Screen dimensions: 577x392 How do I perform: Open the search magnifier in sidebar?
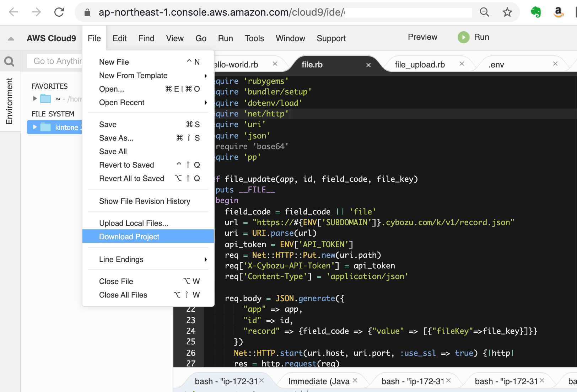(9, 61)
